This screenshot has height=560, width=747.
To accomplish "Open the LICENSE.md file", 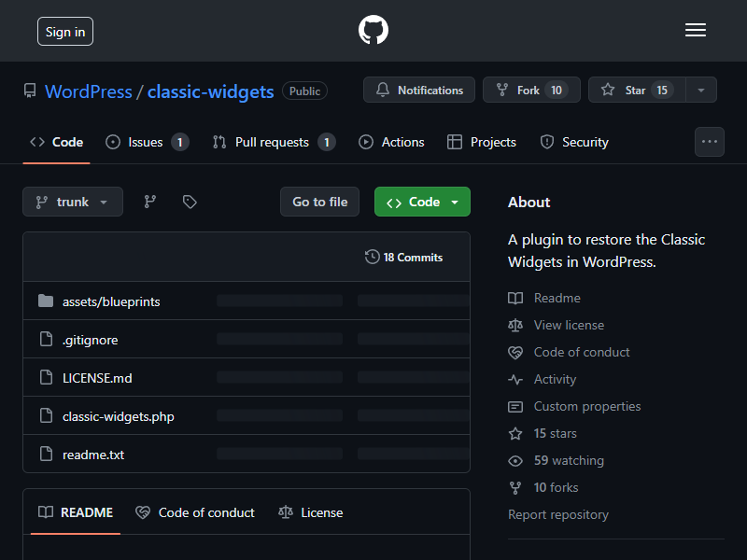I will click(x=97, y=378).
